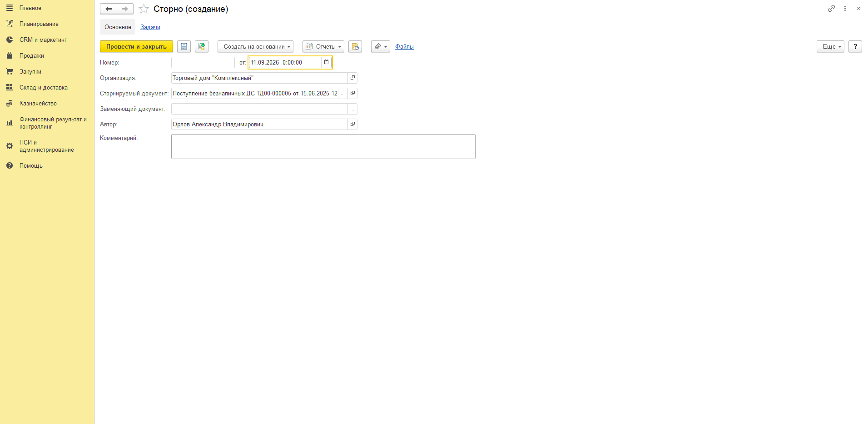Expand the Еще menu
The height and width of the screenshot is (424, 868).
pos(830,47)
